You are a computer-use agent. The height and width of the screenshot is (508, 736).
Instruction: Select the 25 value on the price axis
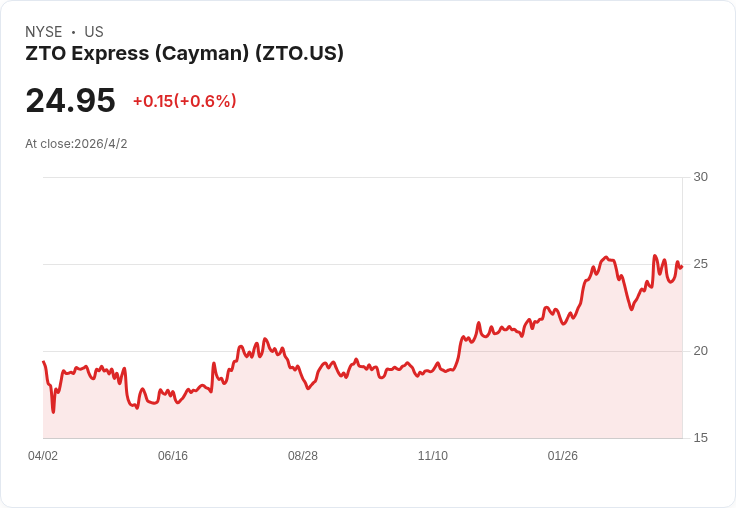click(700, 264)
